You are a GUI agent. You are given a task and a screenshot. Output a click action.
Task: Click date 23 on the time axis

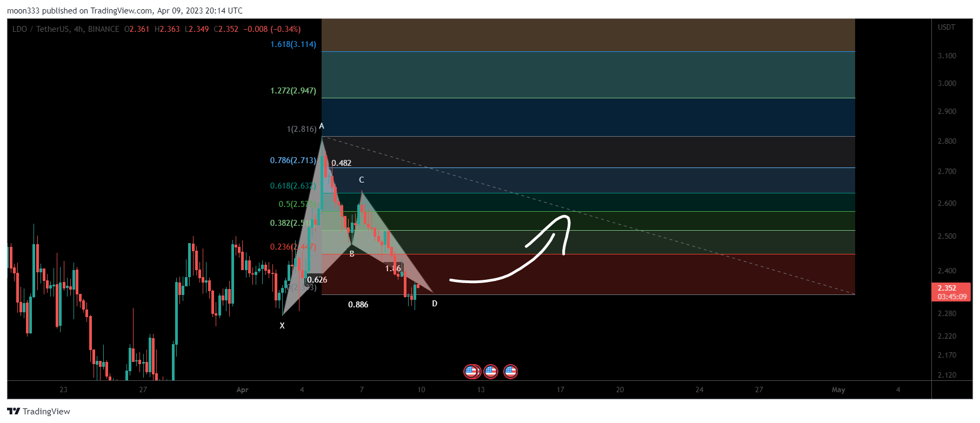click(x=63, y=390)
